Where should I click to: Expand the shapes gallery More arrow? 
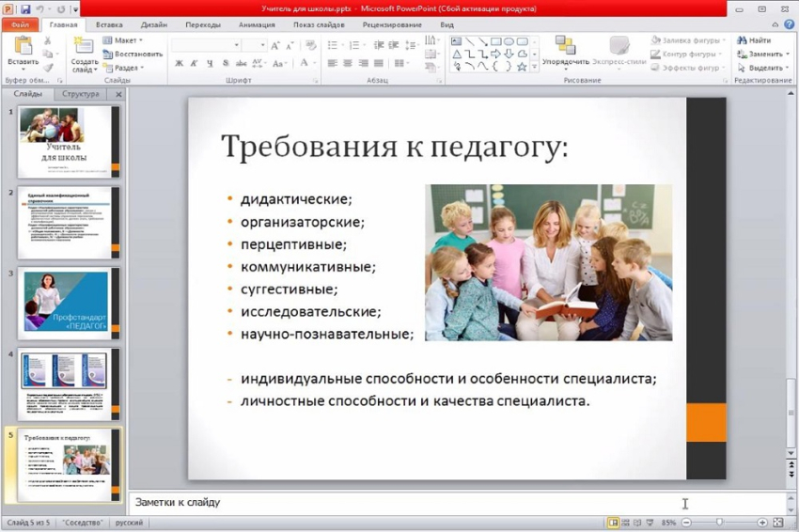[x=534, y=67]
